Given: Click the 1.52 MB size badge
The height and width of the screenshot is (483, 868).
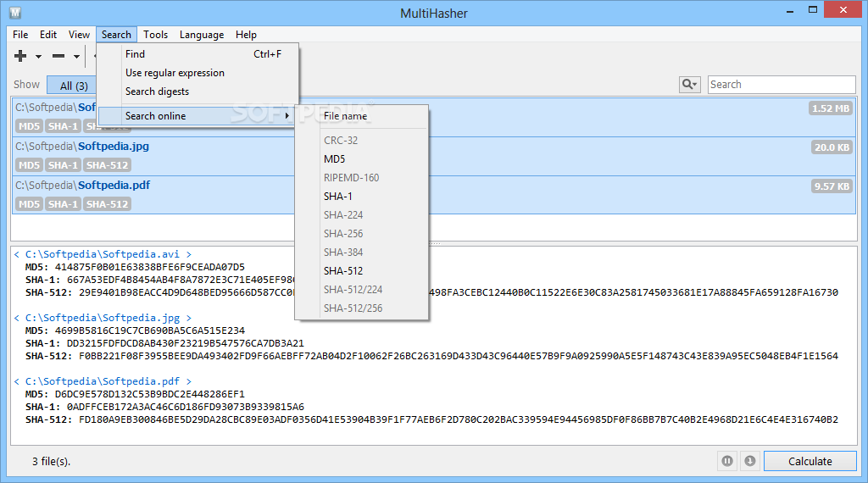Looking at the screenshot, I should 831,108.
